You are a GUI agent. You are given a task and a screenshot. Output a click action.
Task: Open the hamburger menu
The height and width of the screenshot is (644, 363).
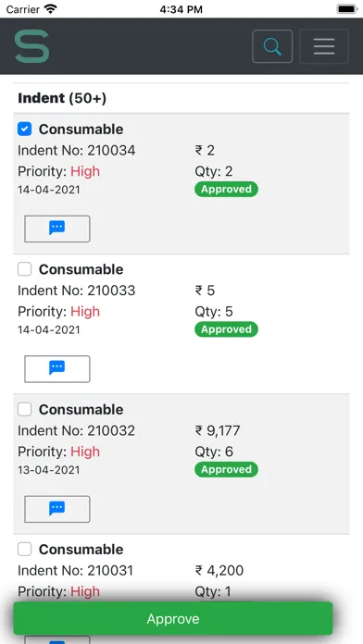click(x=324, y=46)
